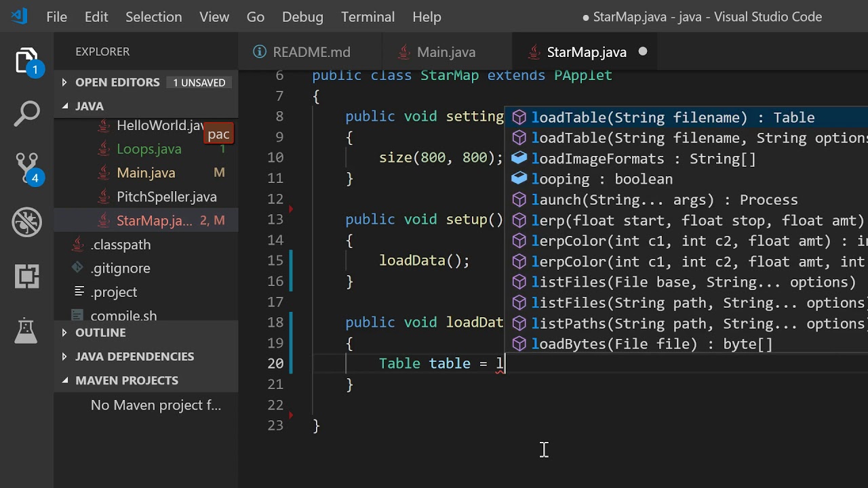Select loadTable(String filename) : Table suggestion

tap(686, 117)
